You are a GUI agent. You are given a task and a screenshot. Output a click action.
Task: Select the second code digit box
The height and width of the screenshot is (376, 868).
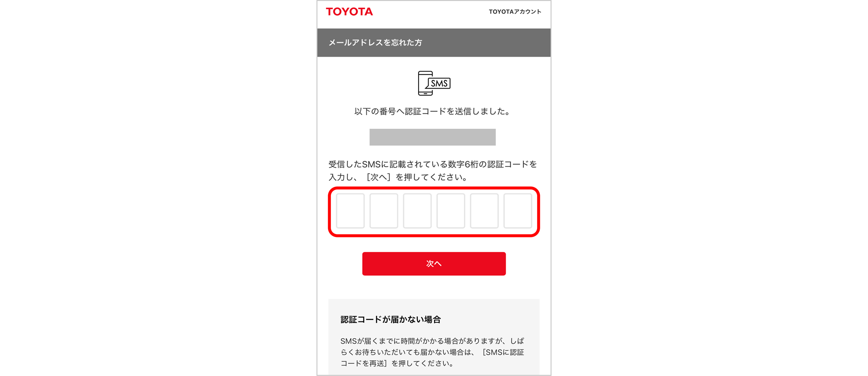point(383,211)
